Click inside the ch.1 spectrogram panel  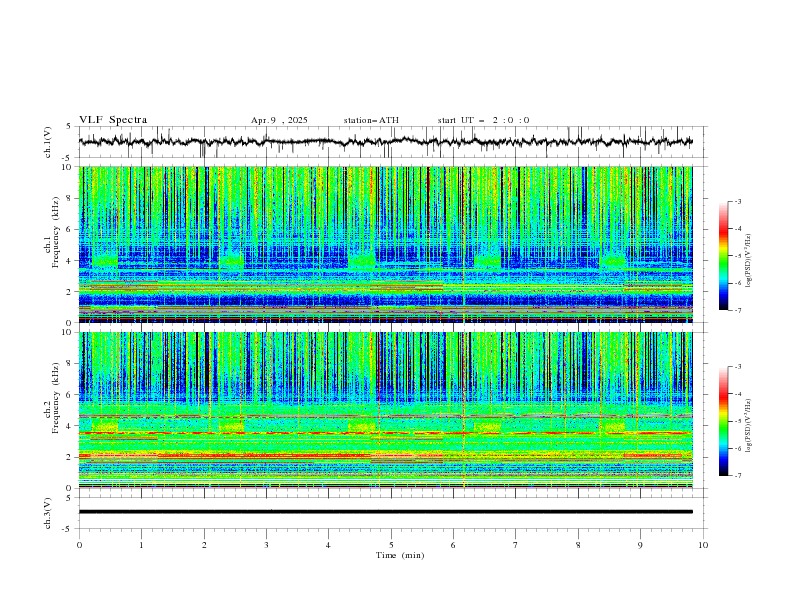tap(385, 244)
